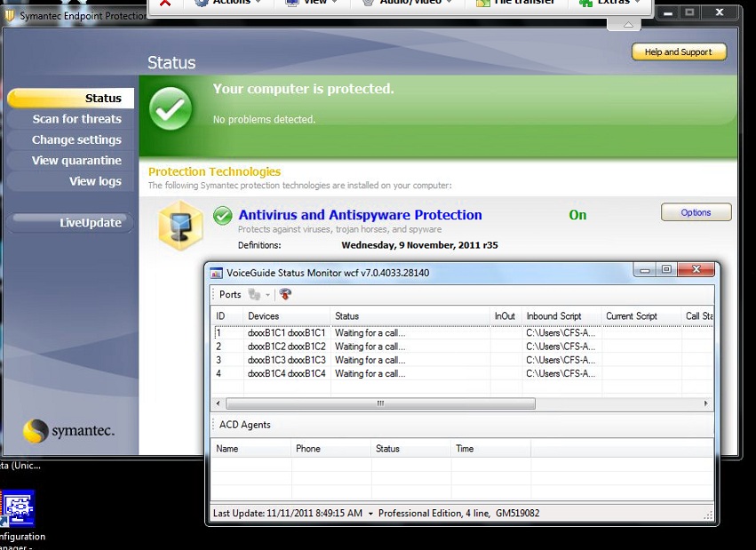Click the Professional Edition license text

pos(459,514)
